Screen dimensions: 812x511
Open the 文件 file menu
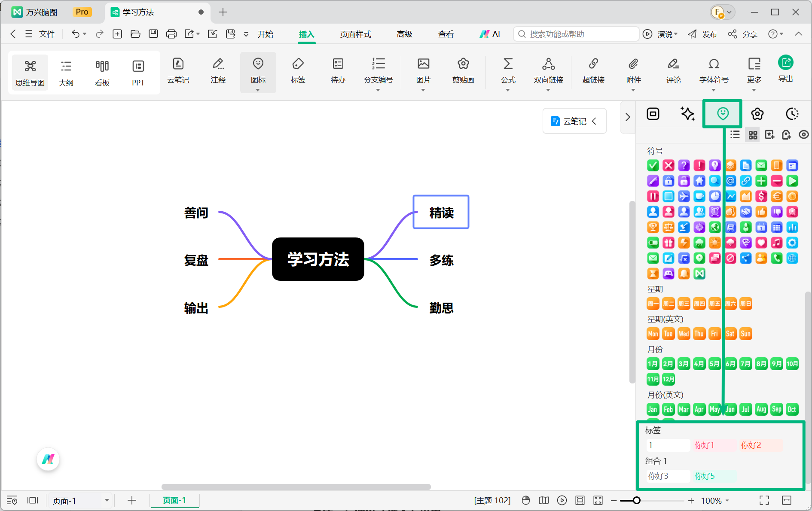(x=40, y=34)
